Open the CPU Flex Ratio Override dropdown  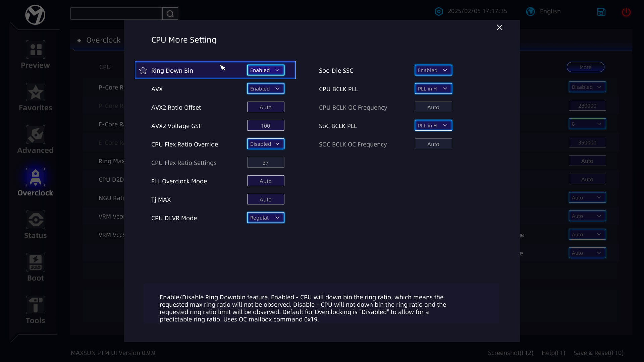coord(266,144)
